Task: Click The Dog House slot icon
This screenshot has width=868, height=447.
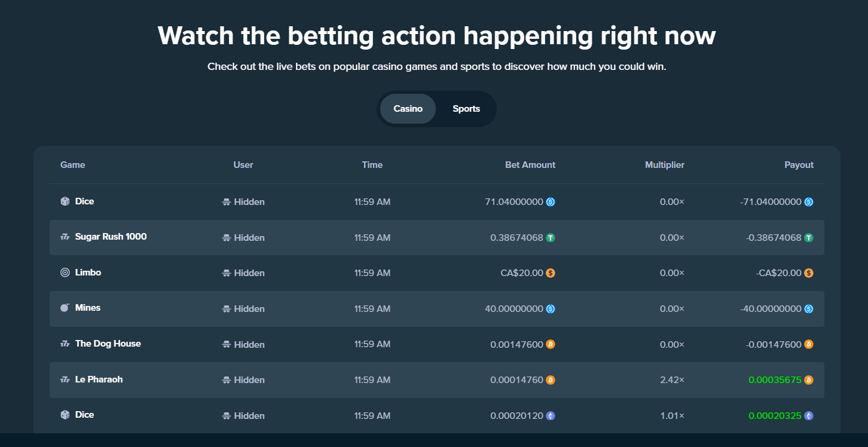Action: click(x=65, y=344)
